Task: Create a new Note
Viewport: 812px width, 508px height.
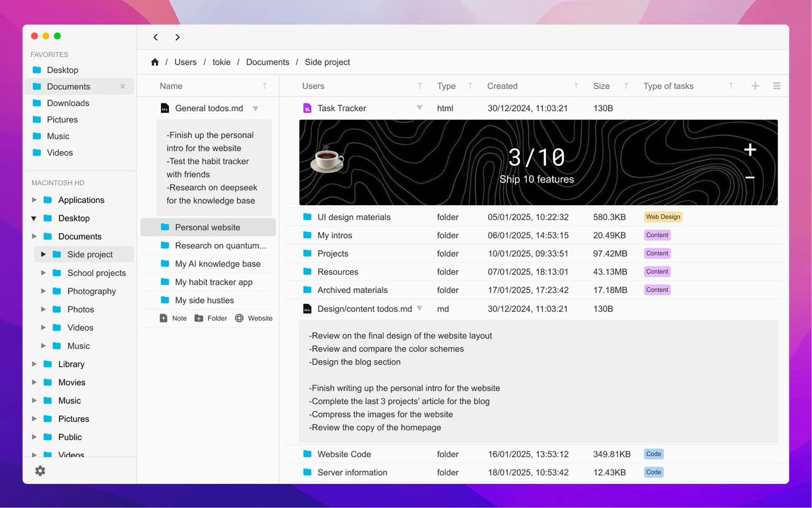Action: pos(173,318)
